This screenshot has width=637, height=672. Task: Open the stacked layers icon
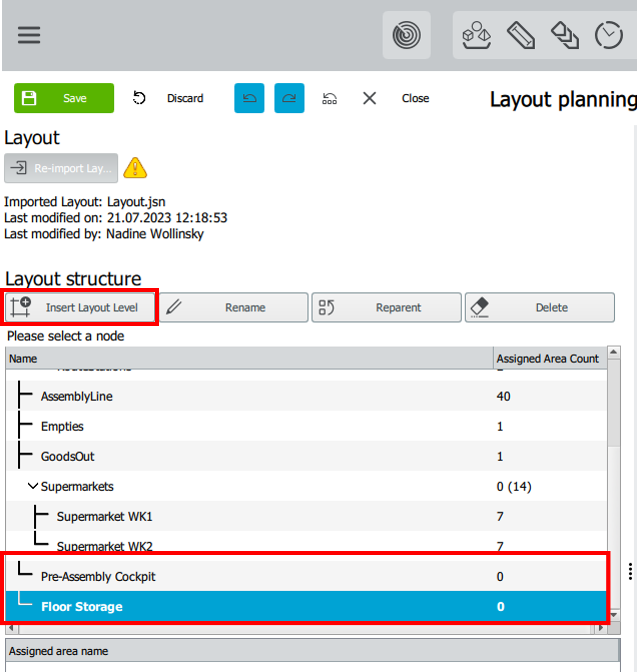click(565, 35)
